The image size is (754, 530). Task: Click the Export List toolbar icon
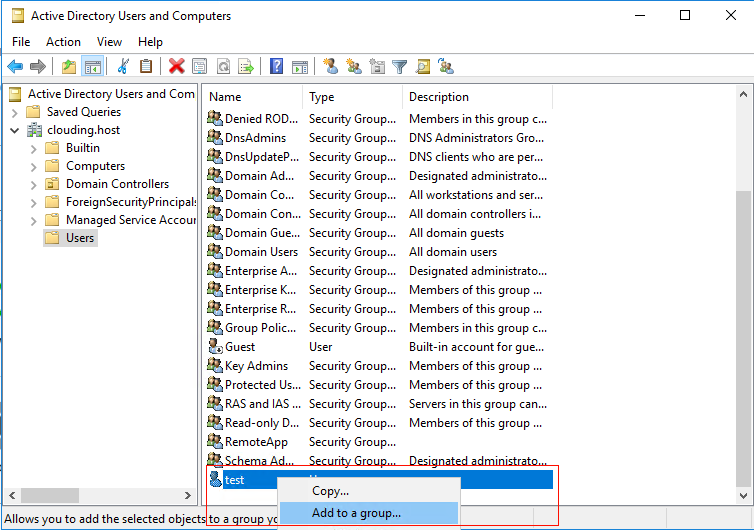(x=246, y=66)
